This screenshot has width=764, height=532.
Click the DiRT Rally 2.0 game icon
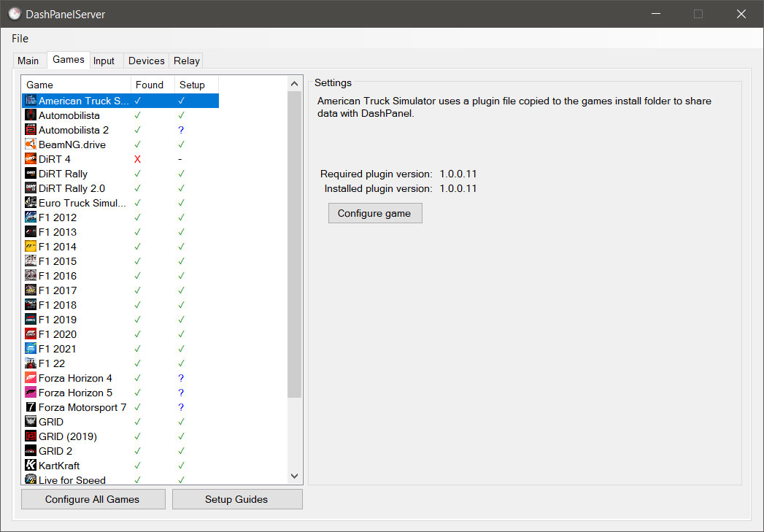31,188
